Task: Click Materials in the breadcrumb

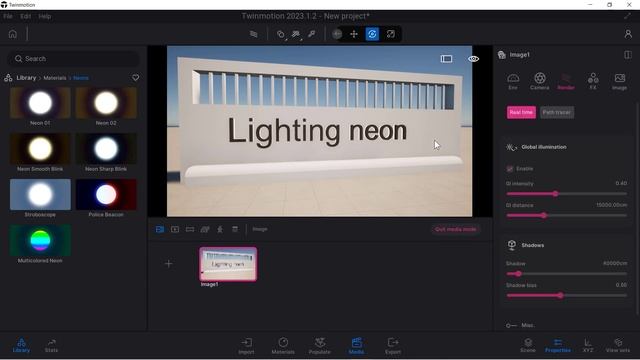Action: 55,78
